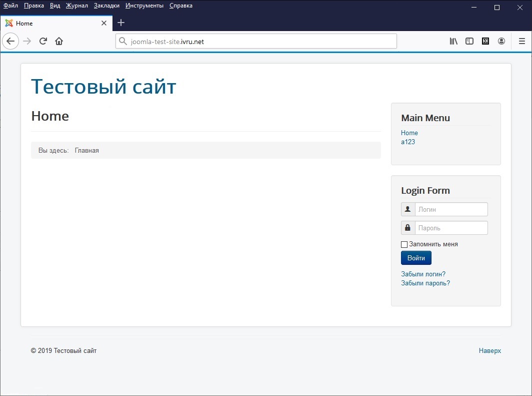This screenshot has height=396, width=532.
Task: Select the Home browser tab
Action: [x=56, y=23]
